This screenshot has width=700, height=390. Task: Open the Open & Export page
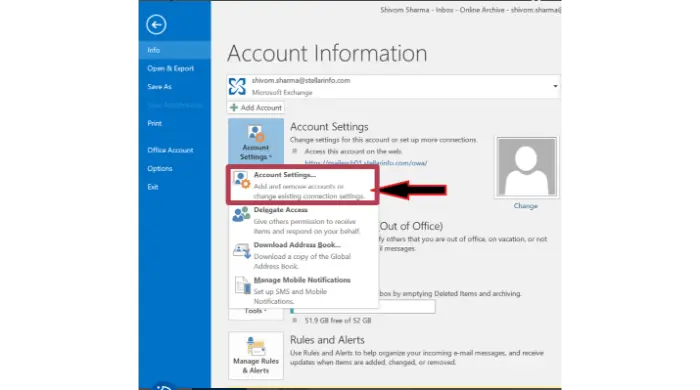pyautogui.click(x=171, y=68)
